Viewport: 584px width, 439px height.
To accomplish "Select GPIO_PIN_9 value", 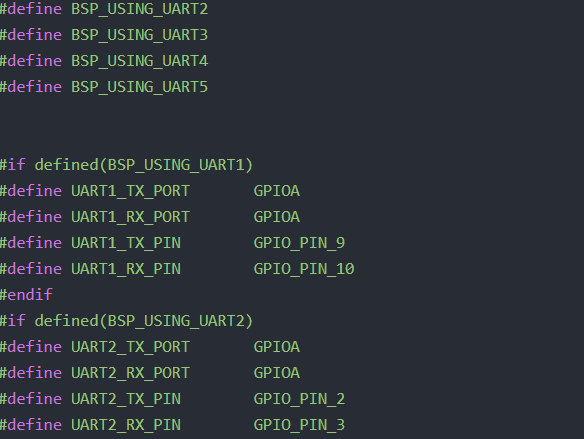I will coord(299,243).
